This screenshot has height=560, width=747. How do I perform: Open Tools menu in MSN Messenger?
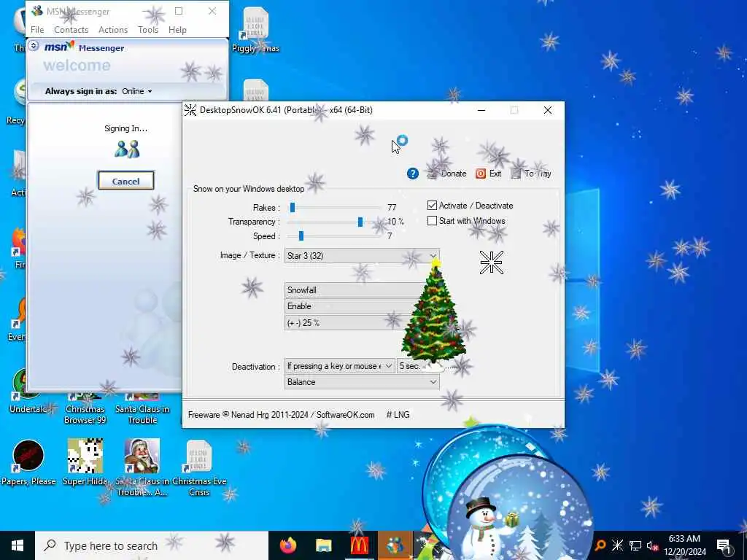pyautogui.click(x=147, y=29)
